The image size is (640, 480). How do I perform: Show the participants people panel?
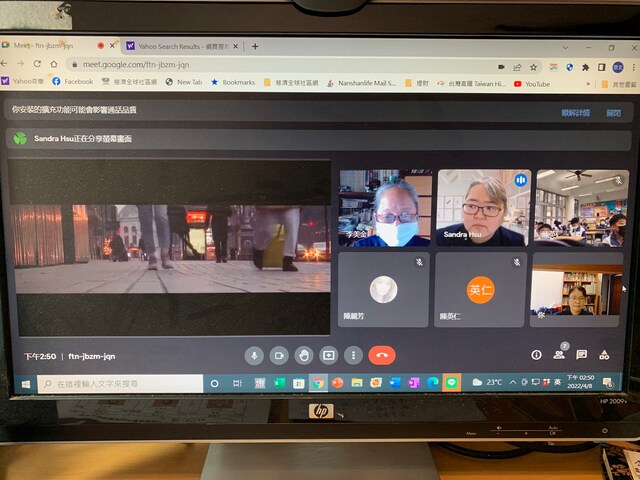[559, 354]
